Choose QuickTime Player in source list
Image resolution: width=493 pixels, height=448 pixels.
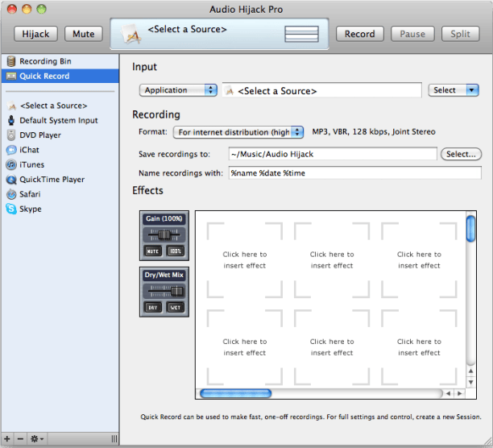pyautogui.click(x=60, y=180)
